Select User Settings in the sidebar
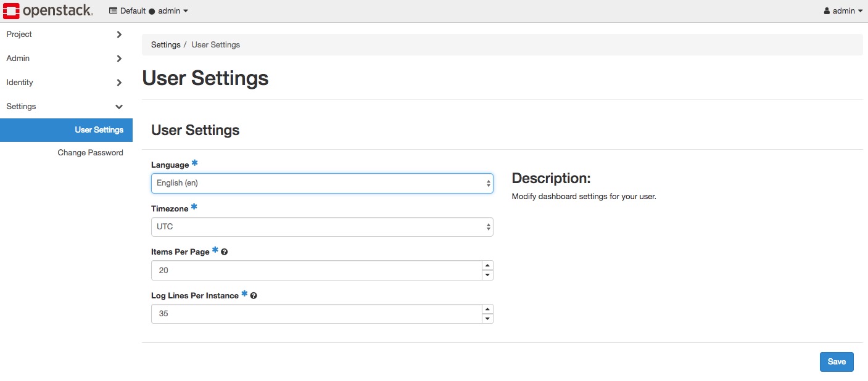The width and height of the screenshot is (868, 381). click(99, 130)
